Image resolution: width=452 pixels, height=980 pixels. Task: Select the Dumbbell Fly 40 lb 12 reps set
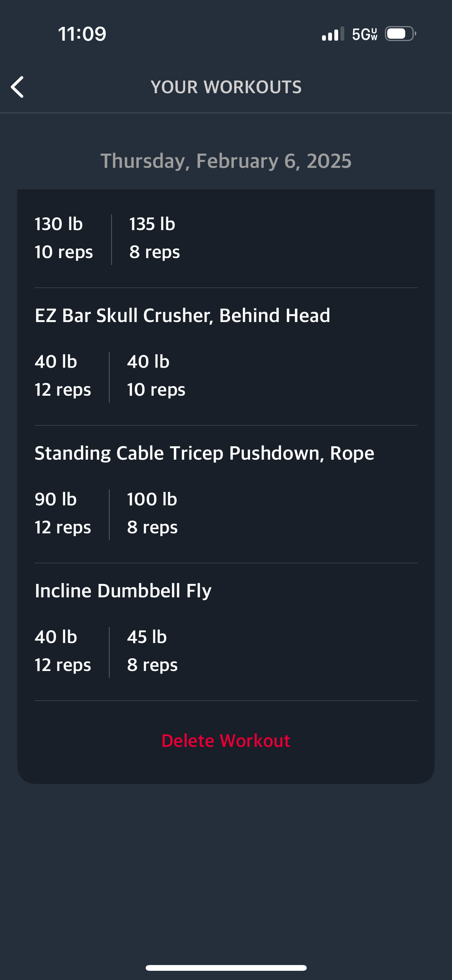pos(63,651)
